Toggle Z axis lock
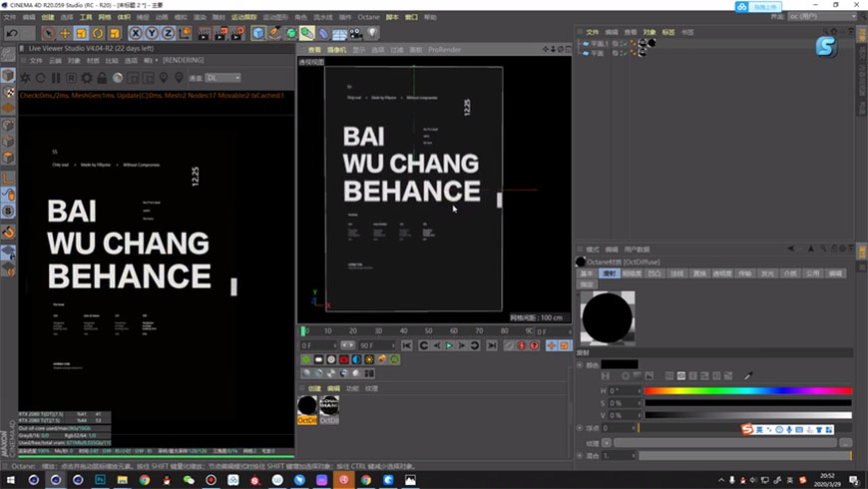 [x=169, y=33]
